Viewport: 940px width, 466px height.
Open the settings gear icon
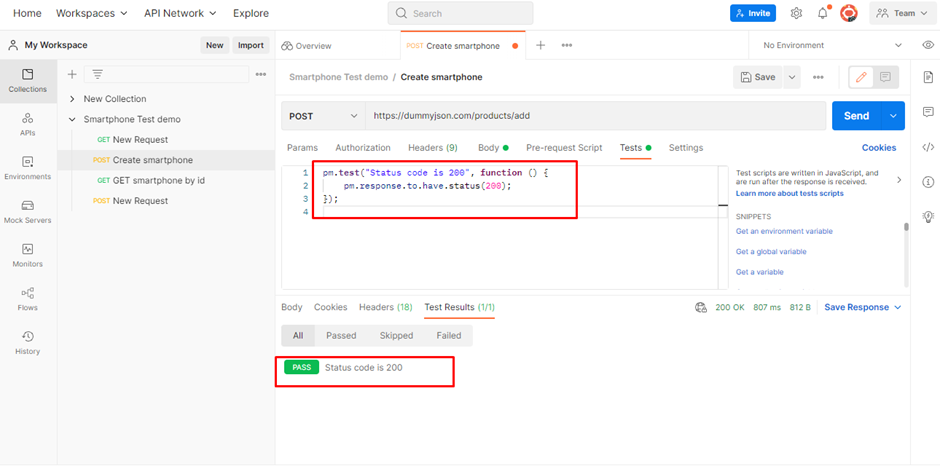[x=796, y=13]
